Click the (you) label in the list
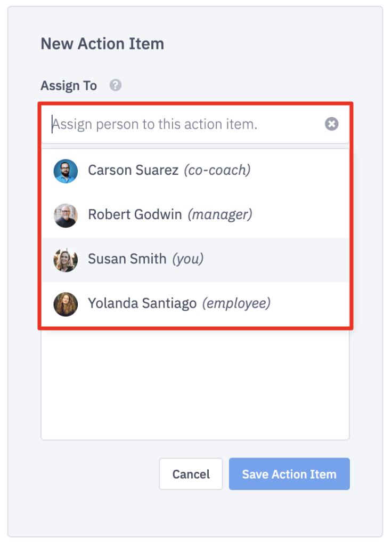Viewport: 392px width, 547px height. tap(187, 260)
